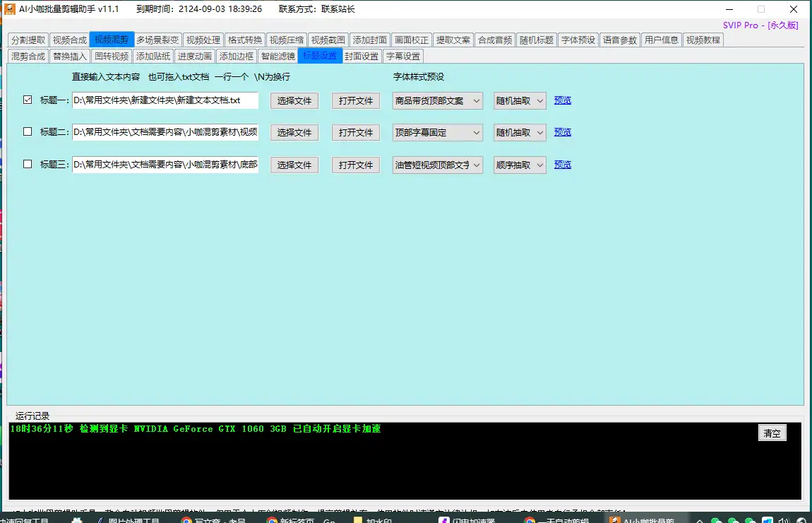Click the AI小咖 app icon in title bar

click(10, 9)
